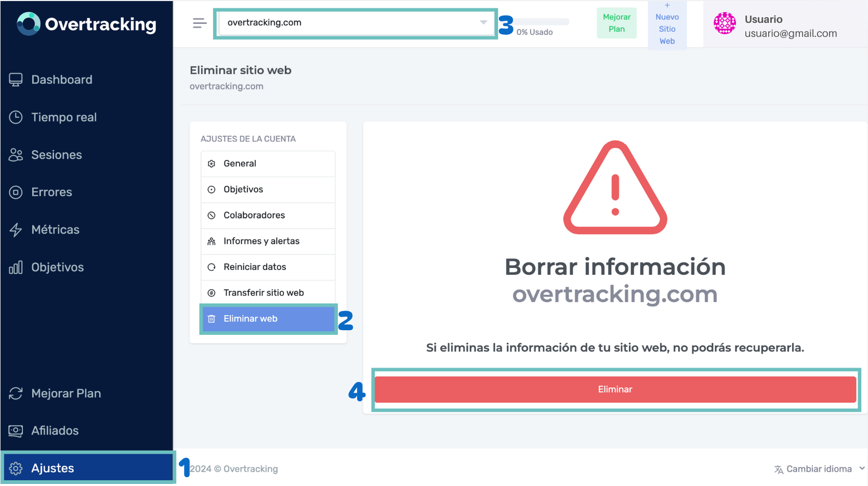Viewport: 868px width, 486px height.
Task: Click the Nuevo Sitio Web button
Action: pyautogui.click(x=667, y=24)
